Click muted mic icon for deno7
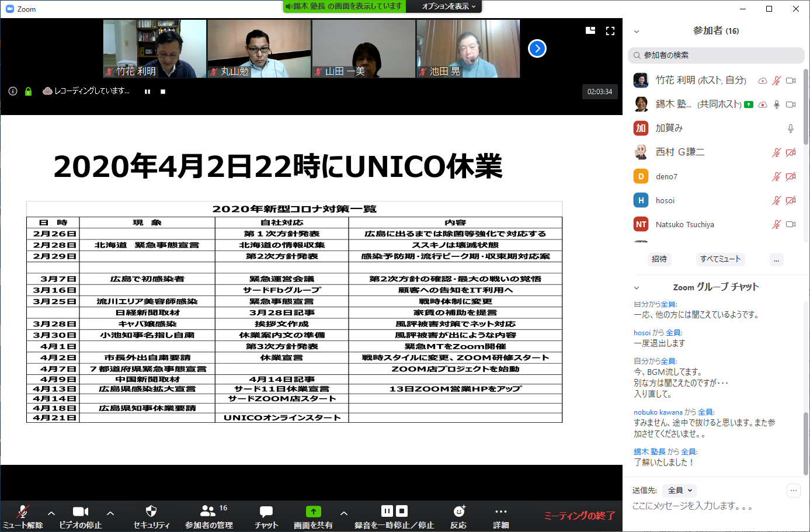This screenshot has height=532, width=810. 776,176
